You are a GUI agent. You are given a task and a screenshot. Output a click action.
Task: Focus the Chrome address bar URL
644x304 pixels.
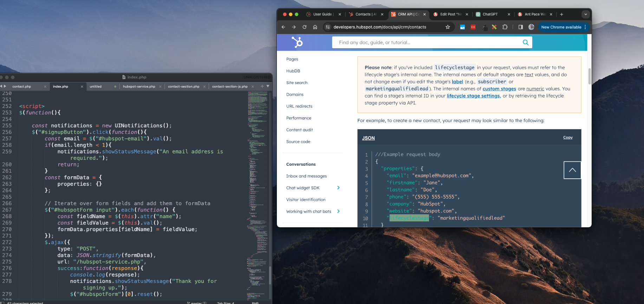pyautogui.click(x=380, y=27)
